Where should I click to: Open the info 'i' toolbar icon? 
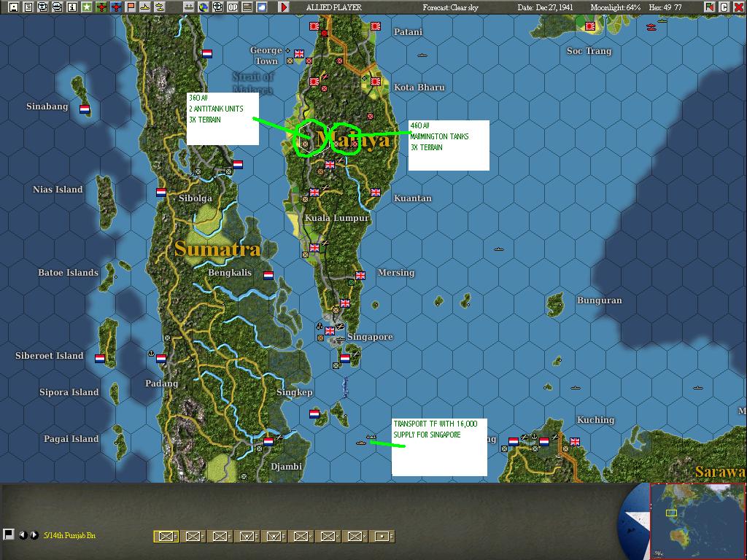coord(72,7)
